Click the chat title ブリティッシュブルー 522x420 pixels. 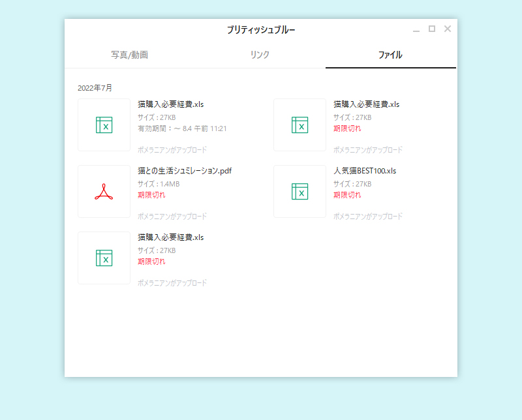coord(261,29)
